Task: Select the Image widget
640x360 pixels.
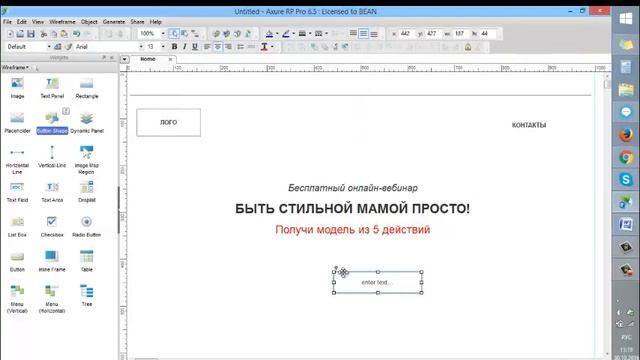Action: click(x=17, y=88)
